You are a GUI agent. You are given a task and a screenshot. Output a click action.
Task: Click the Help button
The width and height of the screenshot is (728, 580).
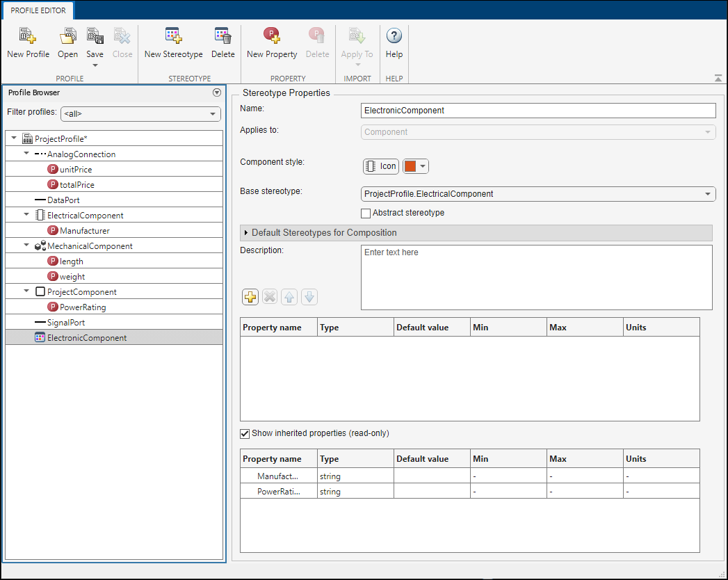[x=394, y=42]
